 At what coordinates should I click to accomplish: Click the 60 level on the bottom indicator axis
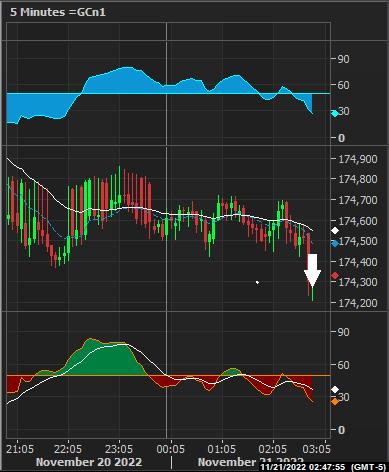pyautogui.click(x=343, y=365)
